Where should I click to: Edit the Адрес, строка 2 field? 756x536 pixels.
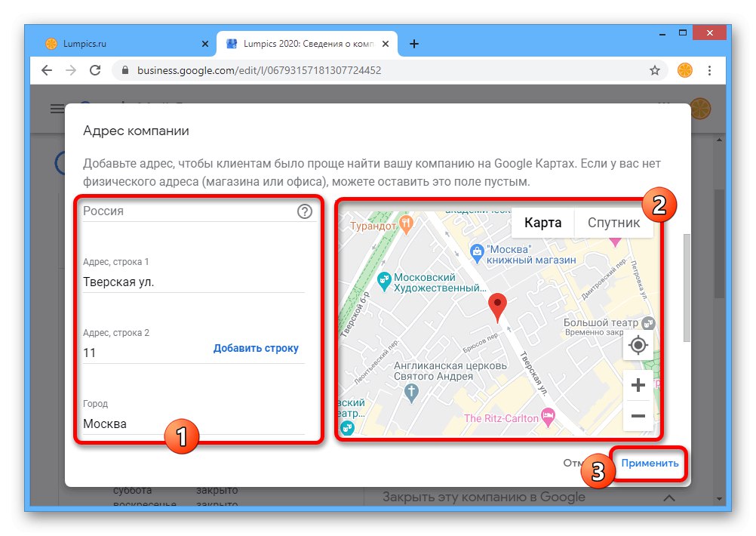[145, 353]
